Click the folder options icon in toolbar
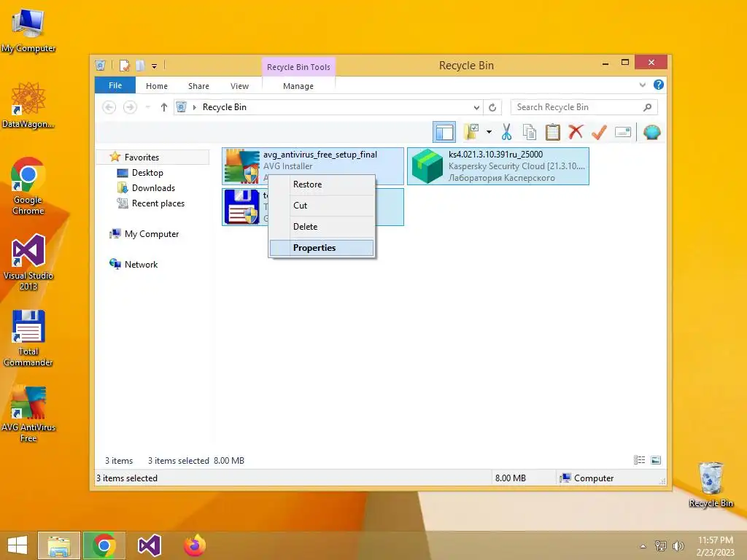The image size is (747, 560). (x=471, y=132)
